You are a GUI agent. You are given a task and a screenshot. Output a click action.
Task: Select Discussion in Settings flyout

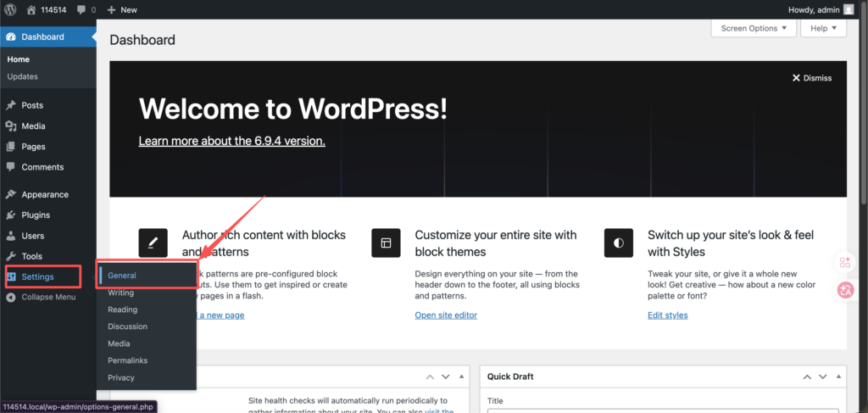[x=127, y=326]
